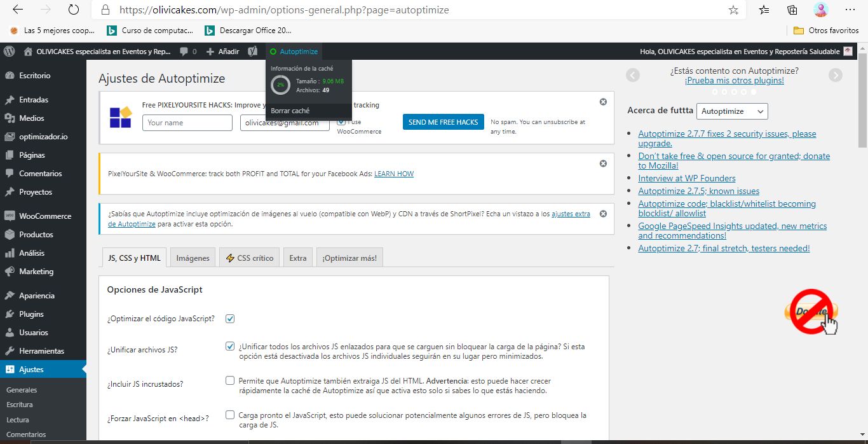Click SEND ME FREE HACKS button

tap(444, 122)
